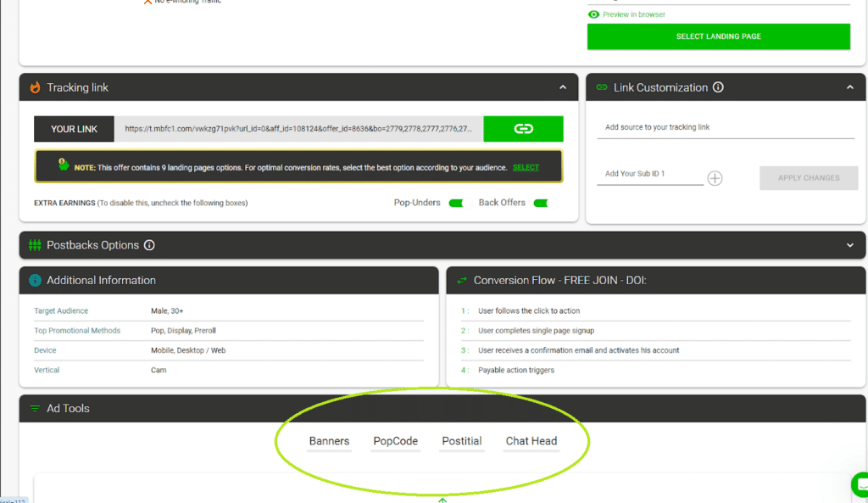
Task: Click the SELECT link in the note
Action: [526, 167]
